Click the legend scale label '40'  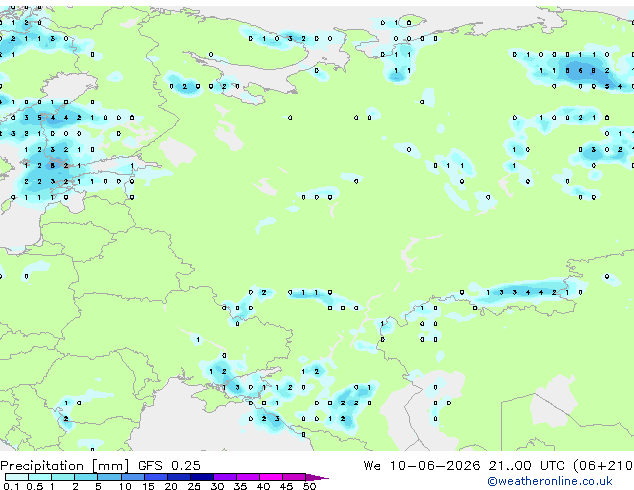click(263, 486)
